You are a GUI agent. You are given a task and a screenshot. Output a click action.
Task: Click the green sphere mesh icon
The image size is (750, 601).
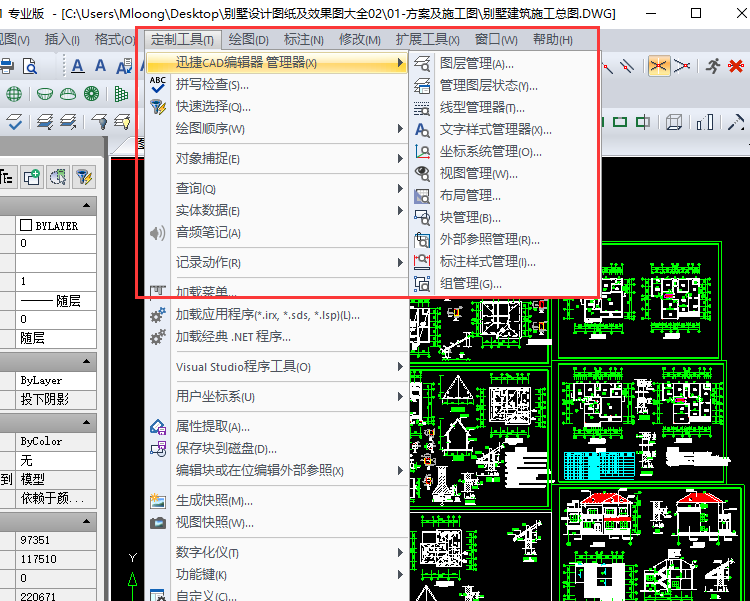[14, 94]
